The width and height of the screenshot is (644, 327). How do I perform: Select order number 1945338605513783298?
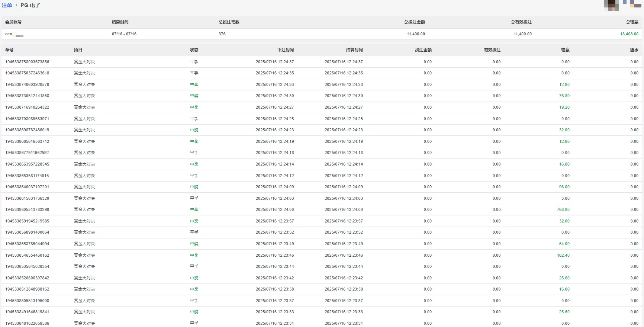point(27,209)
